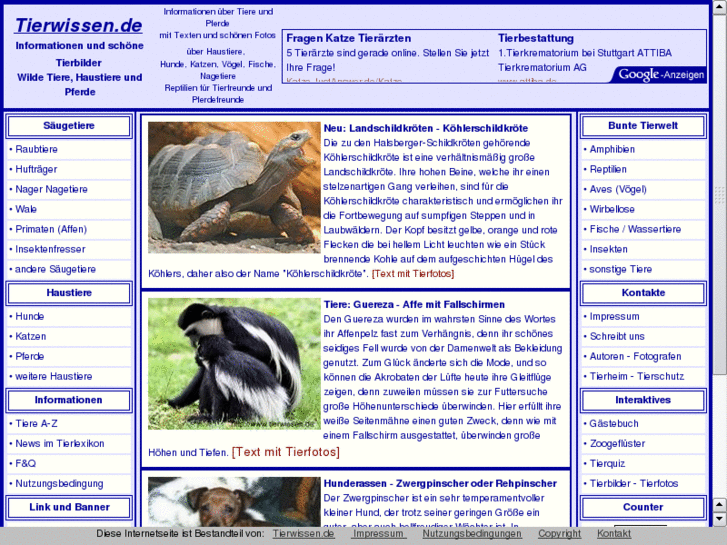
Task: Go to Nager Nagetiere
Action: click(51, 189)
